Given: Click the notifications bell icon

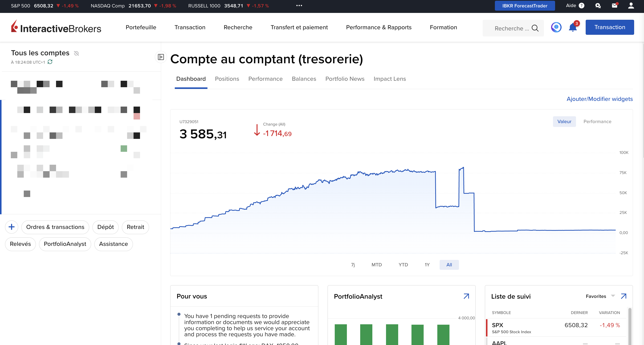Looking at the screenshot, I should [573, 28].
